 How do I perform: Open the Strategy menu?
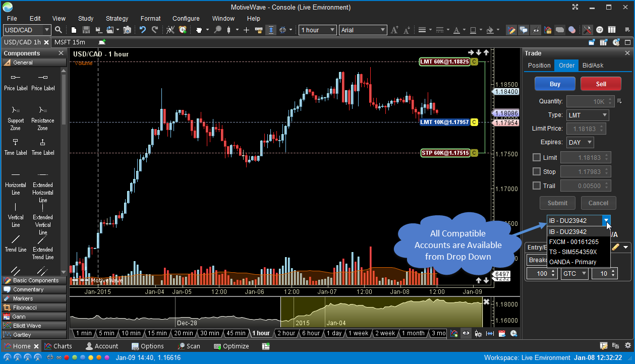[117, 19]
